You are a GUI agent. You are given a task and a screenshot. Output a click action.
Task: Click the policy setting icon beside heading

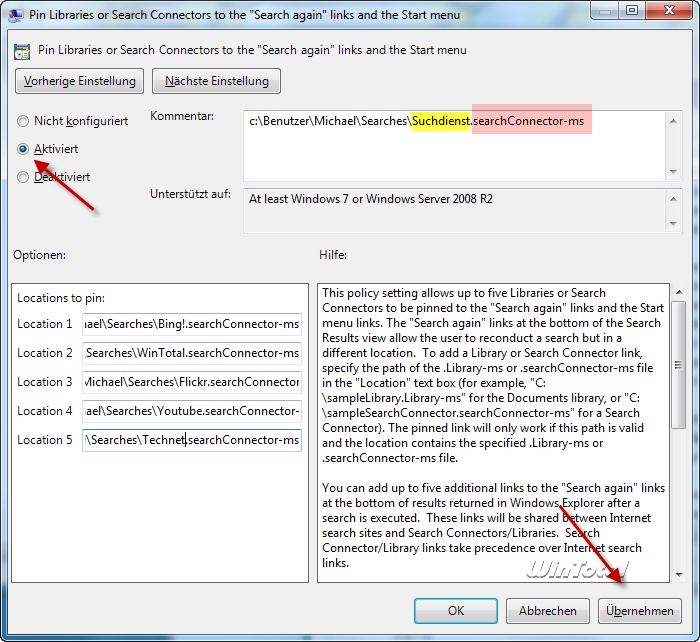tap(22, 52)
